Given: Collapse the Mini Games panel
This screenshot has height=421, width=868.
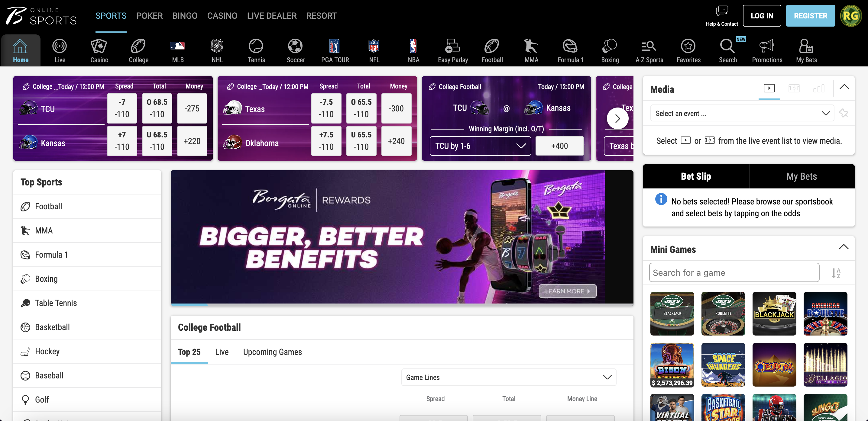Looking at the screenshot, I should 844,247.
